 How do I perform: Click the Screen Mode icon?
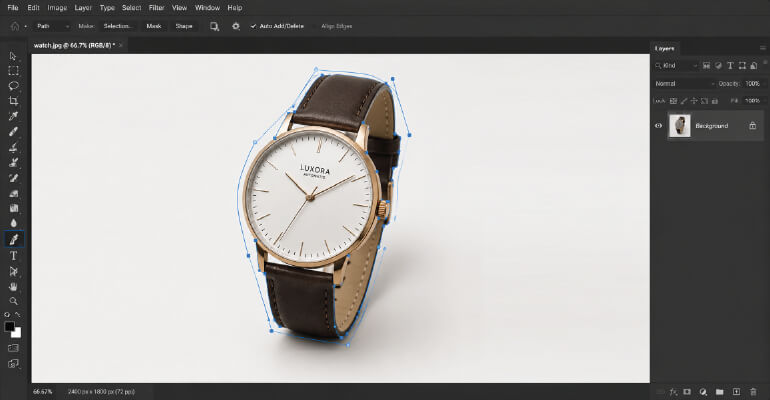pos(13,364)
